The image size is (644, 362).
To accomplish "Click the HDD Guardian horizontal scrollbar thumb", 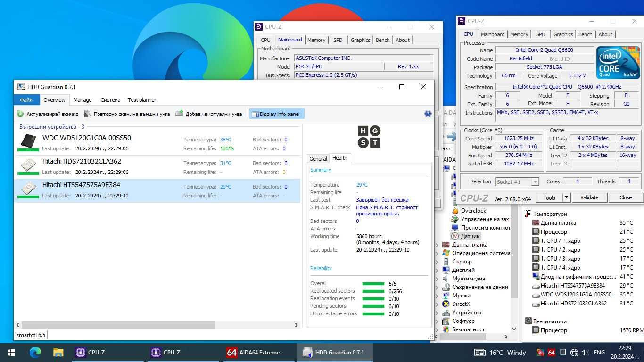I will click(x=118, y=325).
